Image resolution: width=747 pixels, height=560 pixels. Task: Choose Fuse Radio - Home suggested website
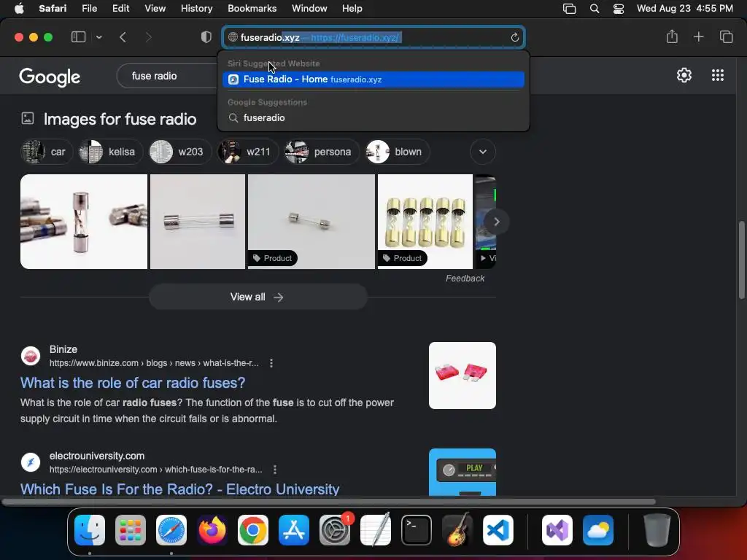(x=373, y=79)
